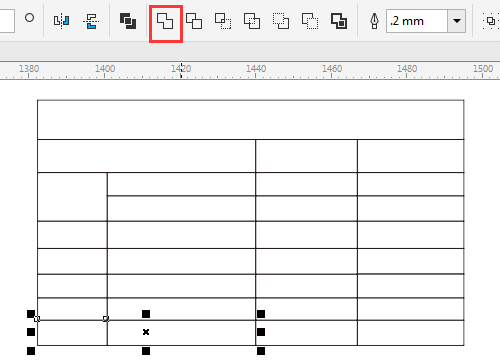Click the top-left selection handle
Image resolution: width=500 pixels, height=364 pixels.
coord(31,314)
